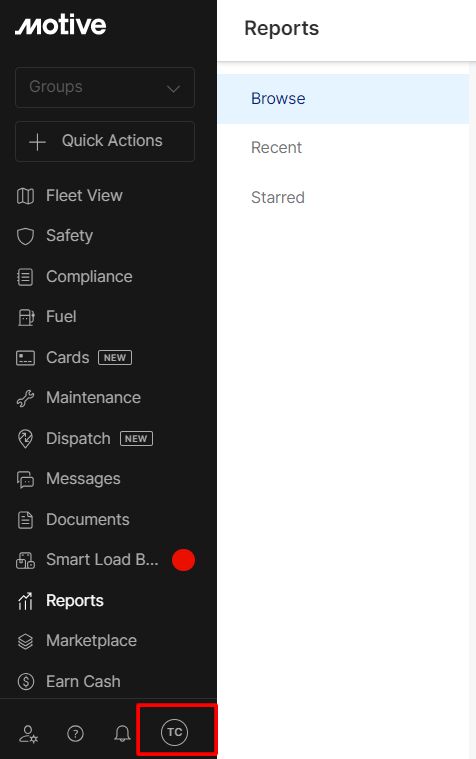476x759 pixels.
Task: Go to Fleet View
Action: pos(84,196)
